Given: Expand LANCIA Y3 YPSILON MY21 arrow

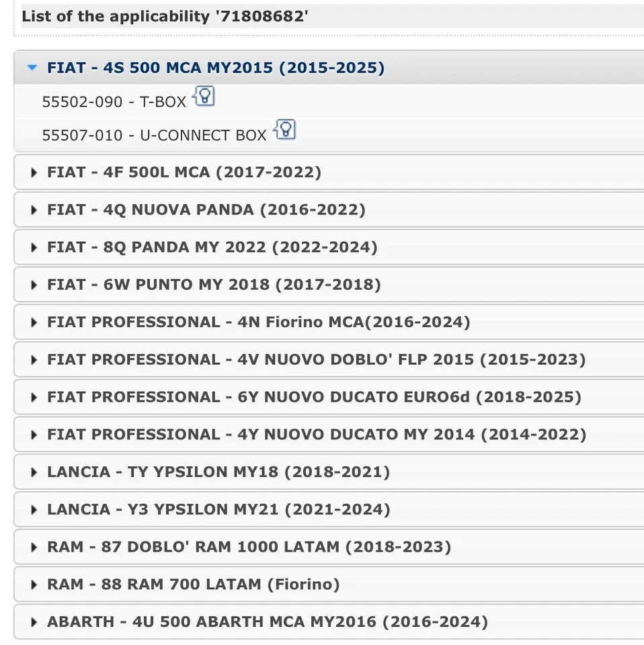Looking at the screenshot, I should 34,510.
